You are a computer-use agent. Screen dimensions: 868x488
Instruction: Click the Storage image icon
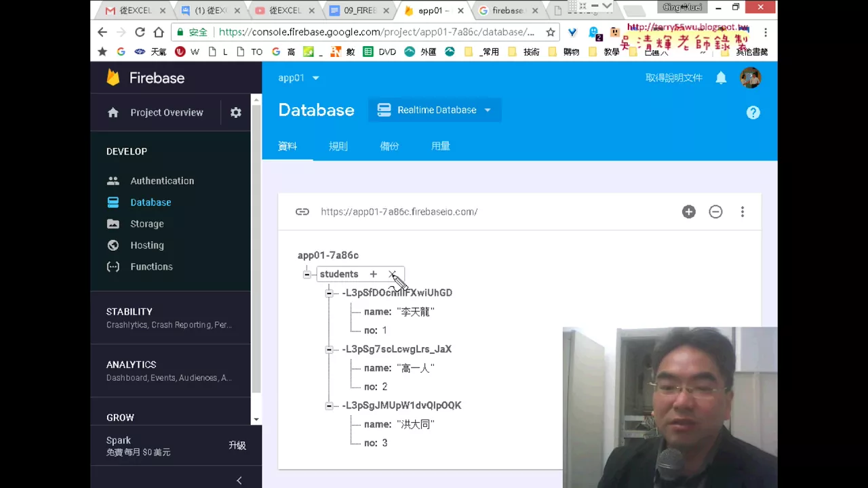[x=113, y=224]
